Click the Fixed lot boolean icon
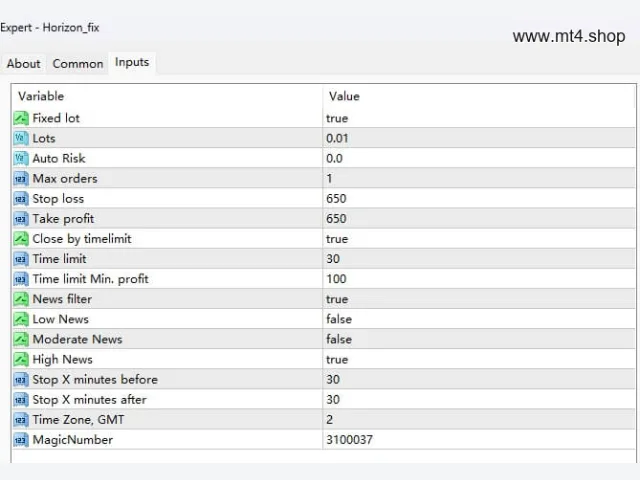Image resolution: width=640 pixels, height=480 pixels. (21, 118)
